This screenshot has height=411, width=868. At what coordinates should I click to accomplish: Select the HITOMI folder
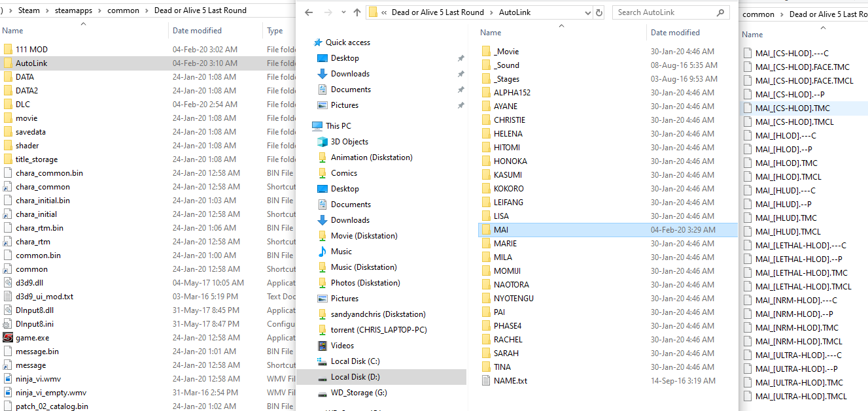[507, 148]
